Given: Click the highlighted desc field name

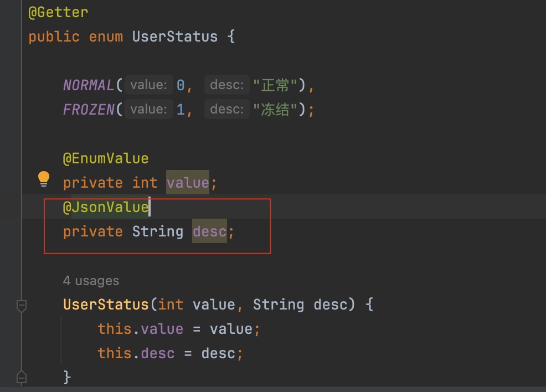Looking at the screenshot, I should pos(209,231).
